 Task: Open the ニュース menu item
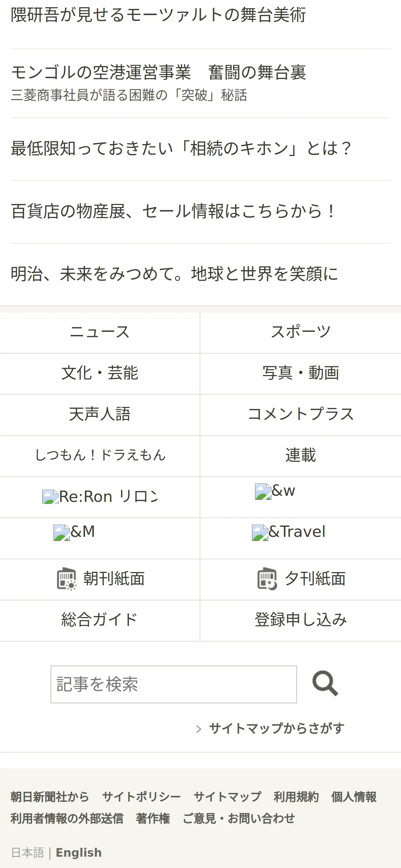click(x=99, y=332)
